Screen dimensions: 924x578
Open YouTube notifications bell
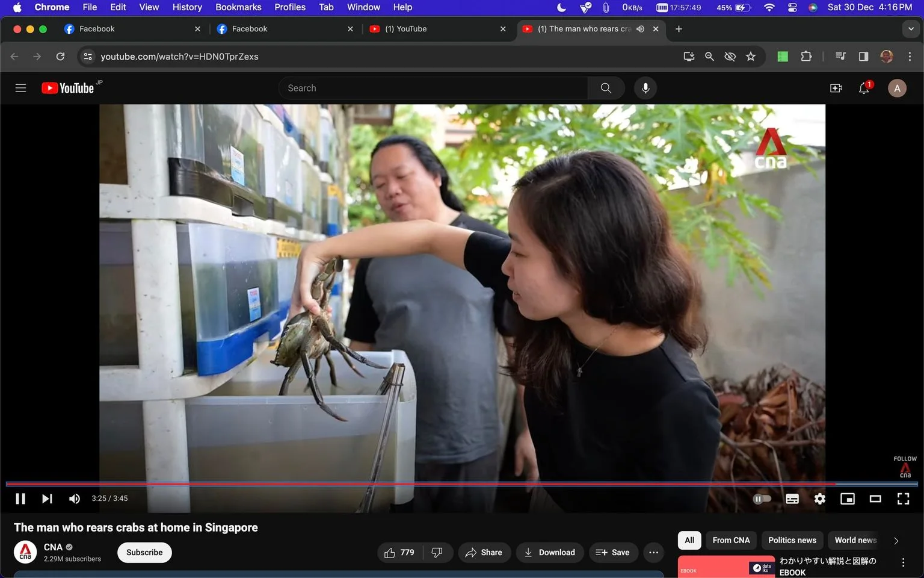click(x=864, y=88)
